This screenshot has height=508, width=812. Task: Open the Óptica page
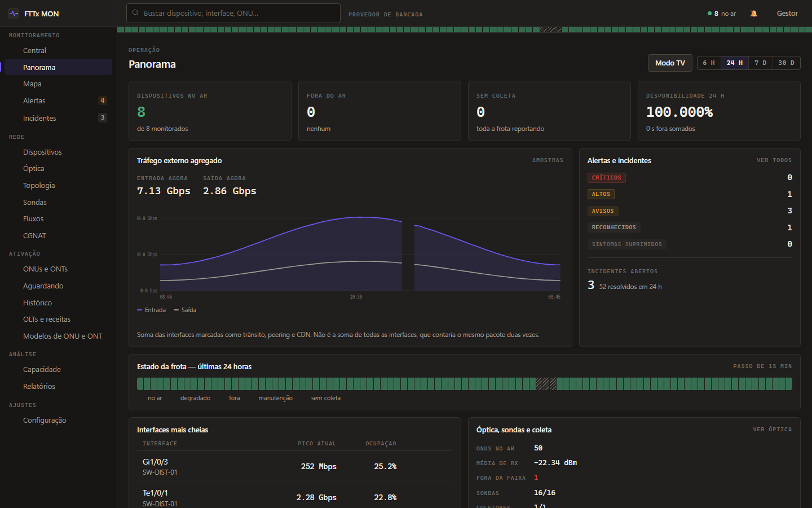point(58,168)
